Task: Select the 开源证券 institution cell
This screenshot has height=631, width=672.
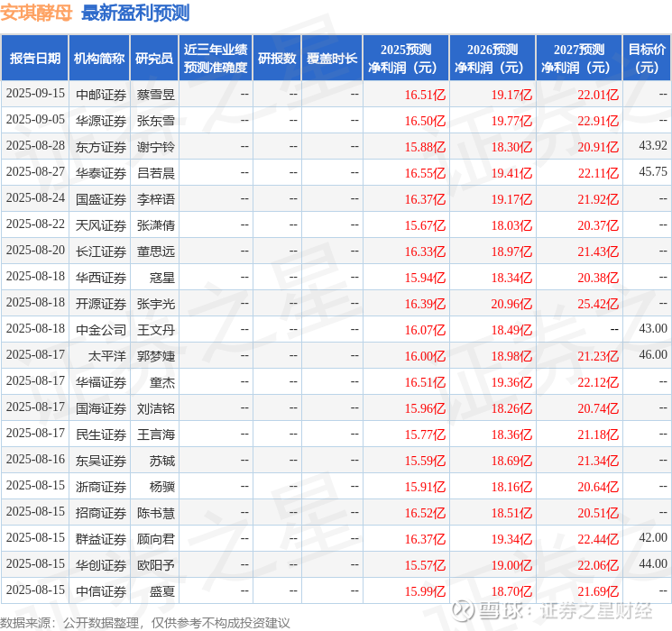Action: (101, 304)
